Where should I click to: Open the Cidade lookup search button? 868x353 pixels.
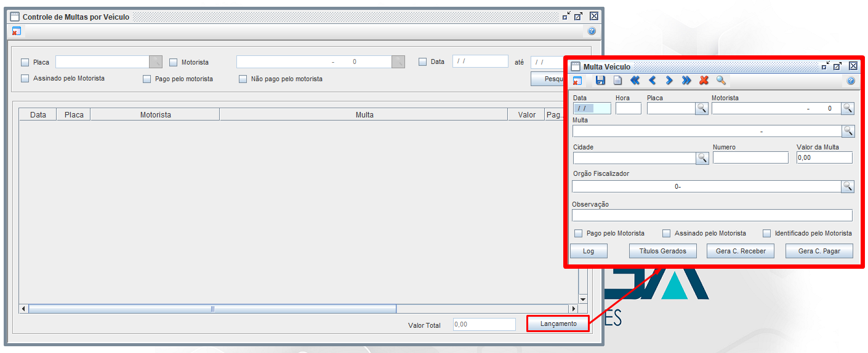702,158
